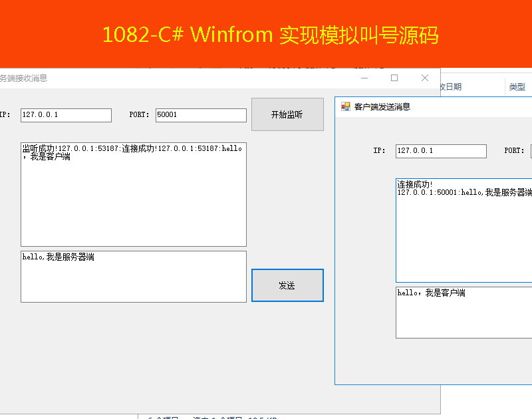The image size is (532, 419).
Task: Click the 发送 button in server window
Action: [x=287, y=285]
